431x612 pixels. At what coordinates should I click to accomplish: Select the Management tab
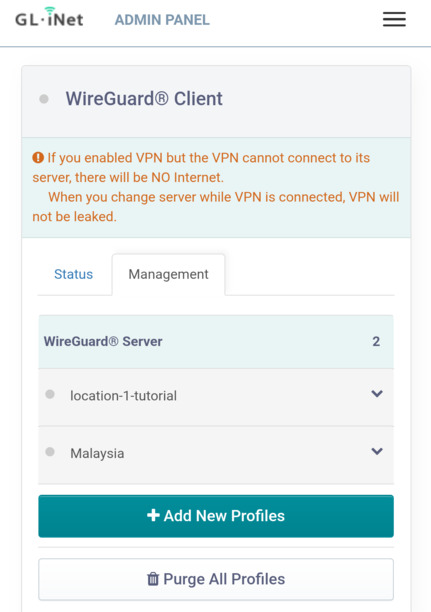click(169, 274)
